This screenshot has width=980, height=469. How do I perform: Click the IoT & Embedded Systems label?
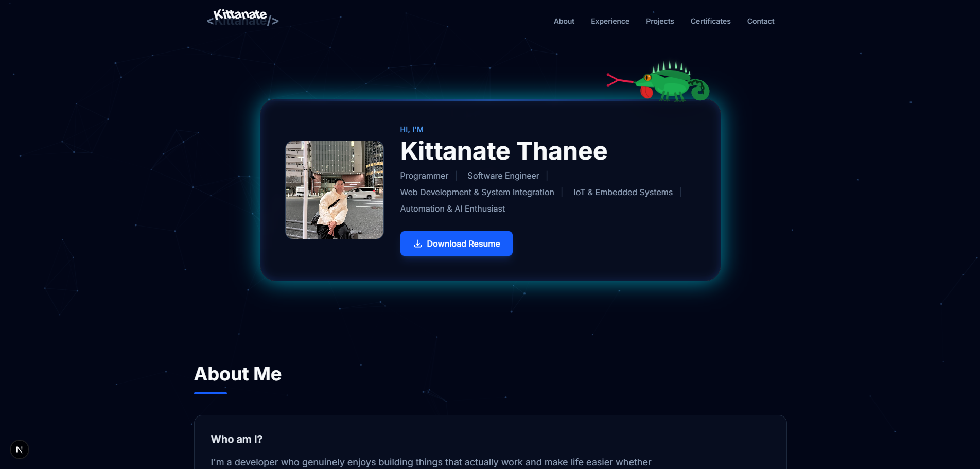tap(623, 192)
